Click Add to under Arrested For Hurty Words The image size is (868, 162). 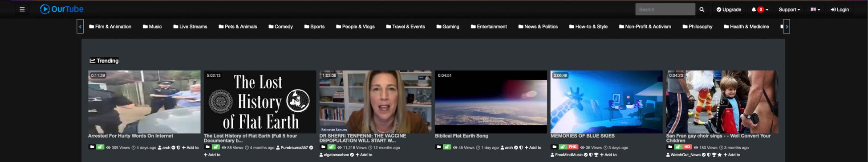(x=191, y=147)
